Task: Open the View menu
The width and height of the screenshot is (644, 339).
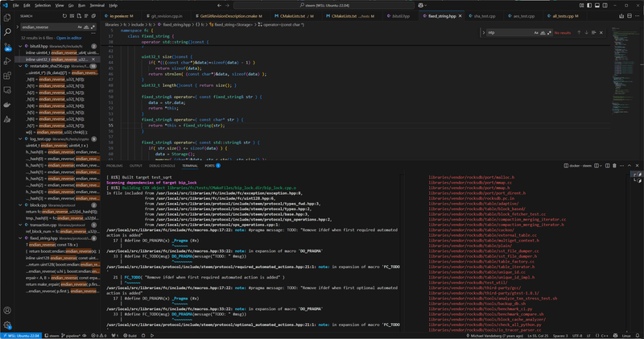Action: [60, 6]
